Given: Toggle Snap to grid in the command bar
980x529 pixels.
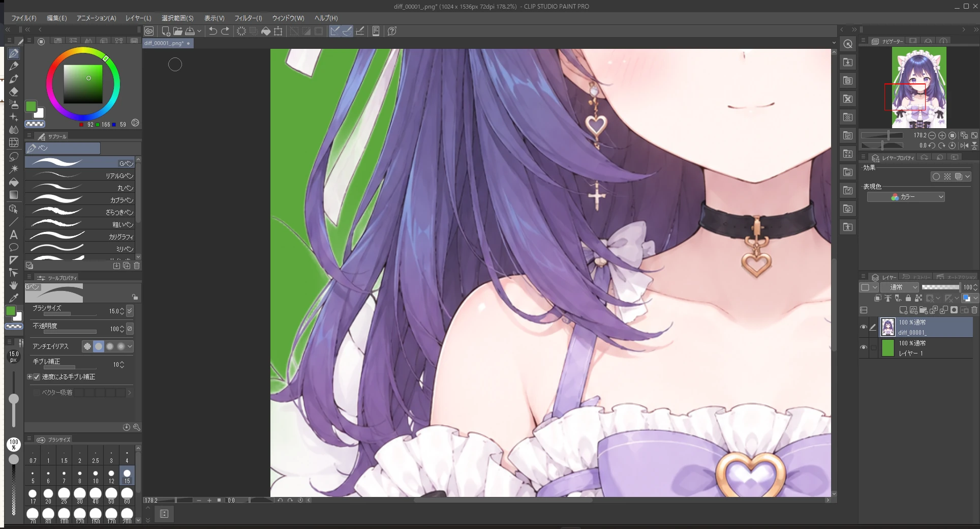Looking at the screenshot, I should (x=360, y=31).
